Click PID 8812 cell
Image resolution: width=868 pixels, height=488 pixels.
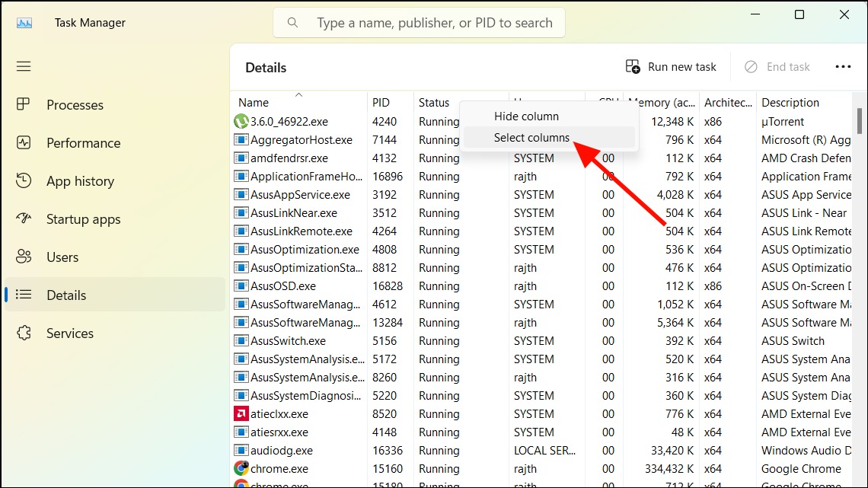tap(385, 268)
